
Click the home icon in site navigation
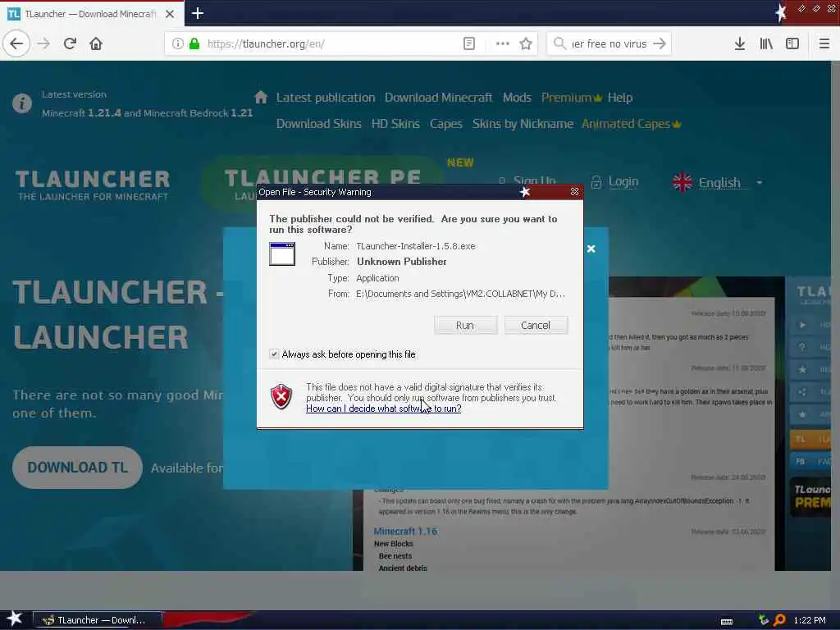[x=261, y=97]
